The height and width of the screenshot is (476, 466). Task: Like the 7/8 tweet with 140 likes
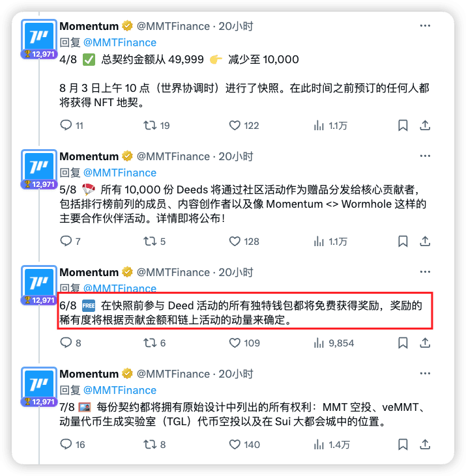(x=235, y=445)
